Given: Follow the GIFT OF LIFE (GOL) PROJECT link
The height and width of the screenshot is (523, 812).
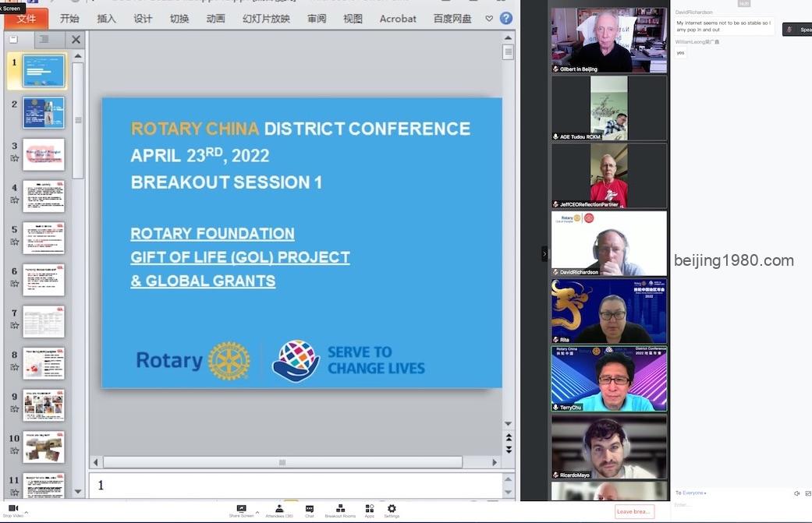Looking at the screenshot, I should pyautogui.click(x=240, y=258).
